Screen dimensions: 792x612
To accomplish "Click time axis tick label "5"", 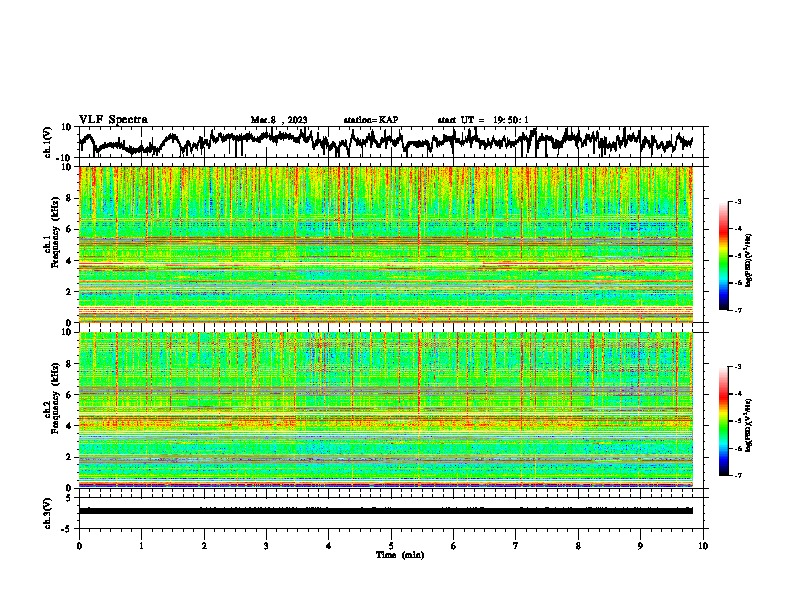I will click(x=391, y=546).
